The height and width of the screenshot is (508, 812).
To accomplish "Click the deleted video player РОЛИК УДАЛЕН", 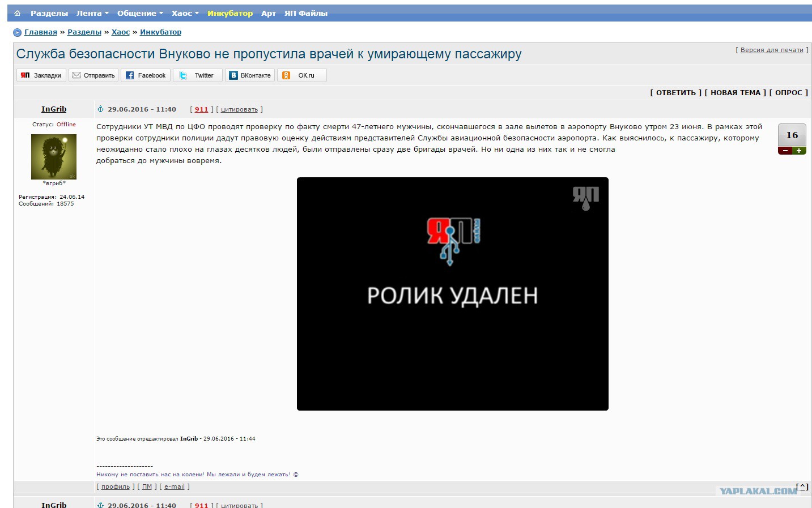I will pos(453,294).
